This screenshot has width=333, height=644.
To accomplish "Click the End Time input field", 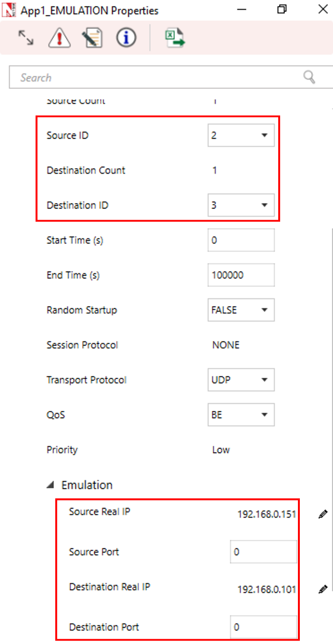I will [x=241, y=275].
